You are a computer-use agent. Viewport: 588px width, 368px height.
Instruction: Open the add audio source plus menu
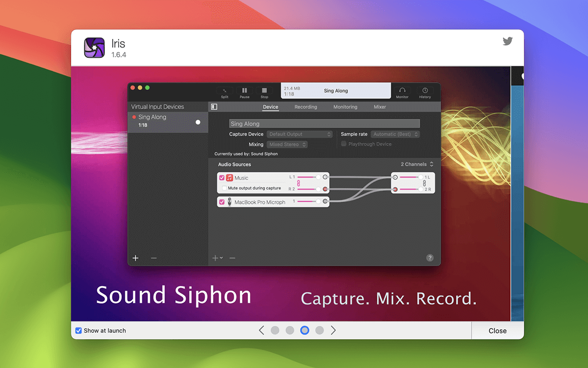[217, 258]
